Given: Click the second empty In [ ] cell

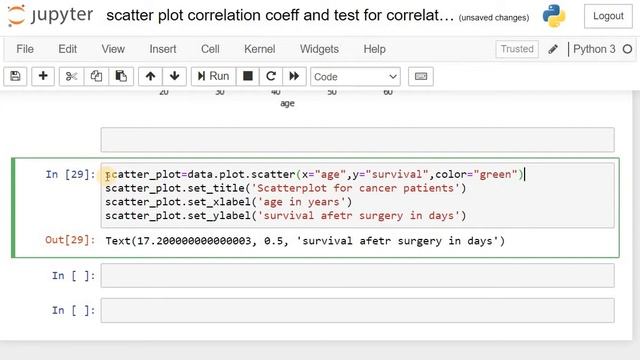Looking at the screenshot, I should pos(358,310).
